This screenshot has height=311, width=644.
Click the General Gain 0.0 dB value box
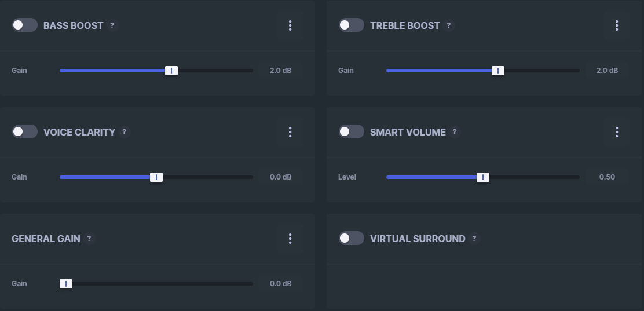[280, 284]
